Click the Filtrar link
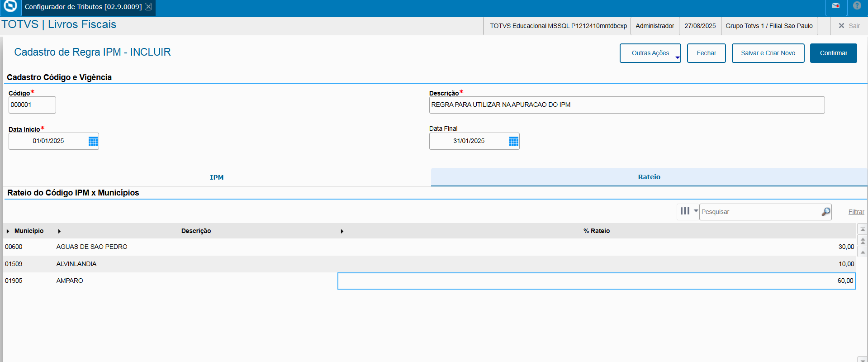 pos(856,212)
